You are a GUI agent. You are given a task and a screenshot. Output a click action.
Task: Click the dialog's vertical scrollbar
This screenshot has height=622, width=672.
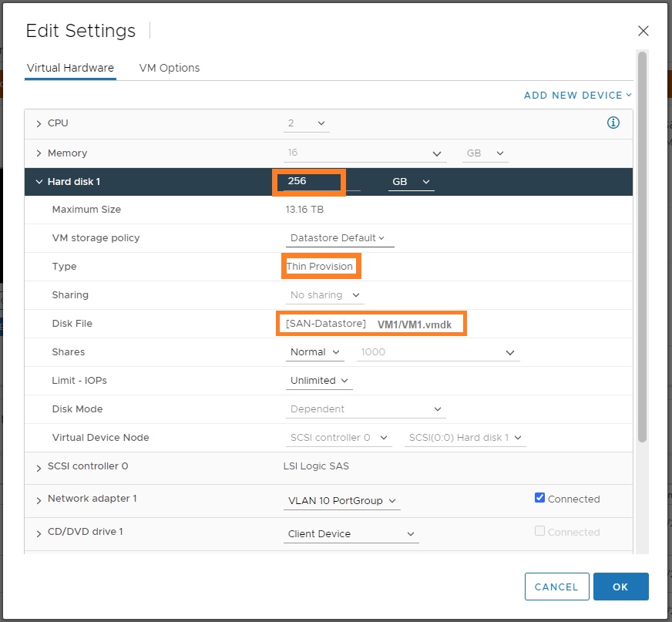642,247
